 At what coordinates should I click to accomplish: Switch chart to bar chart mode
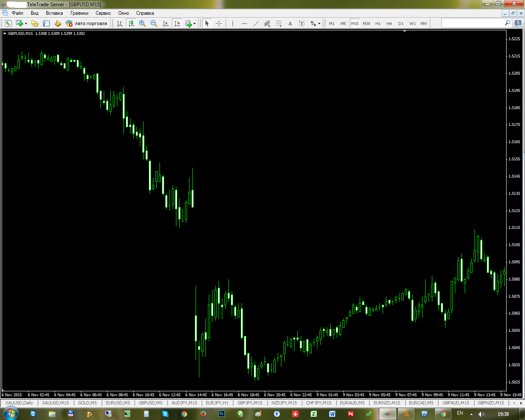[x=119, y=23]
